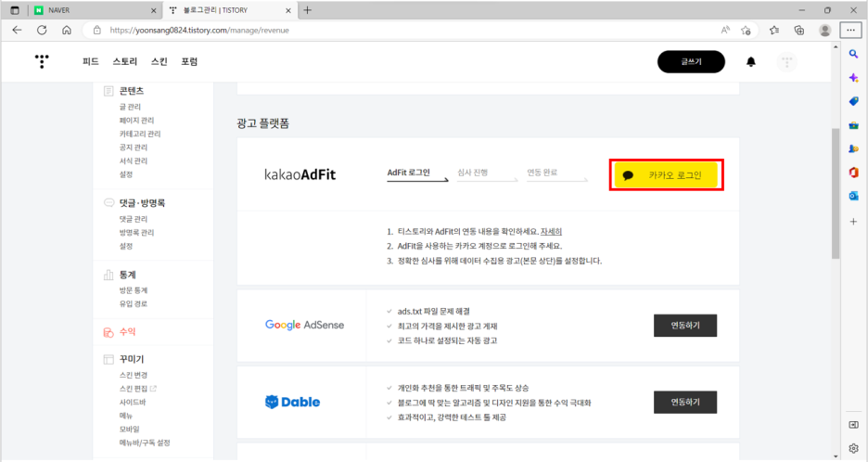The image size is (868, 462).
Task: Click the page vertical scrollbar thumb
Action: pyautogui.click(x=836, y=193)
